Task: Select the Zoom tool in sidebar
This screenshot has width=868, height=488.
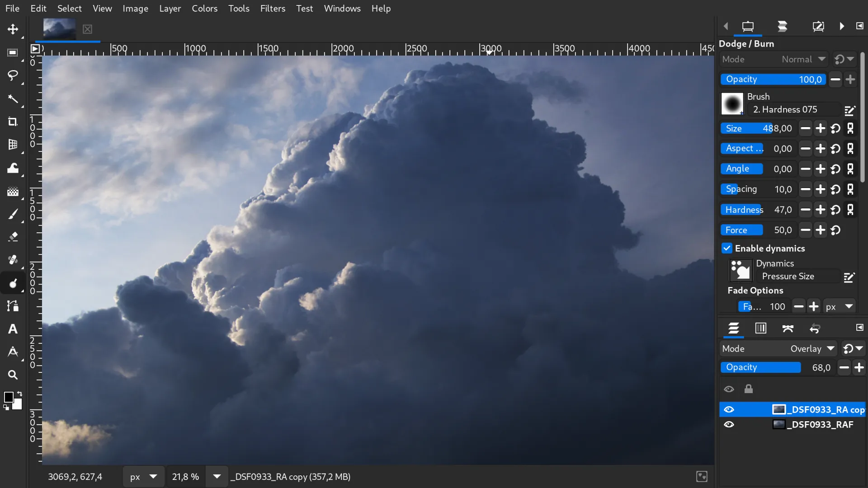Action: click(x=13, y=375)
